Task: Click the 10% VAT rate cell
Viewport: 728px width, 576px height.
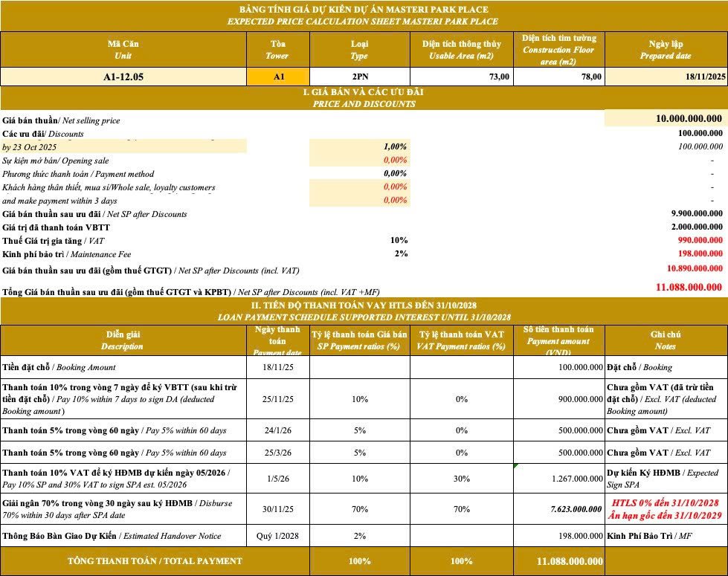Action: click(399, 240)
